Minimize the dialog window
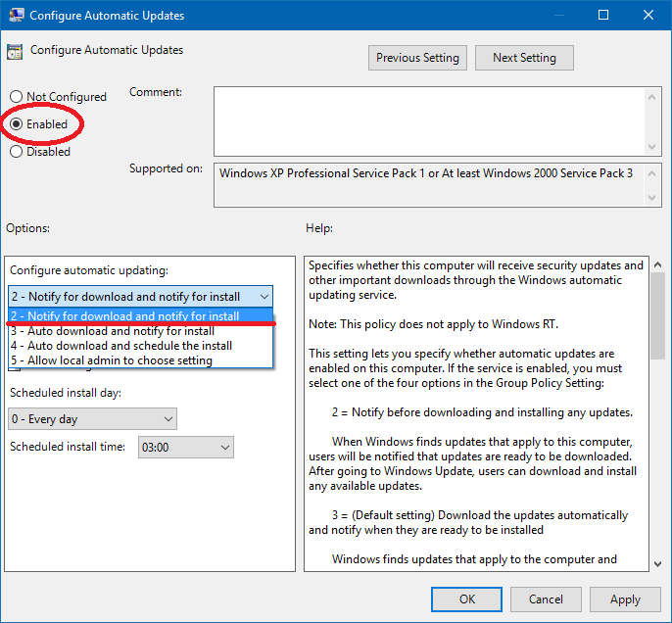 click(558, 15)
